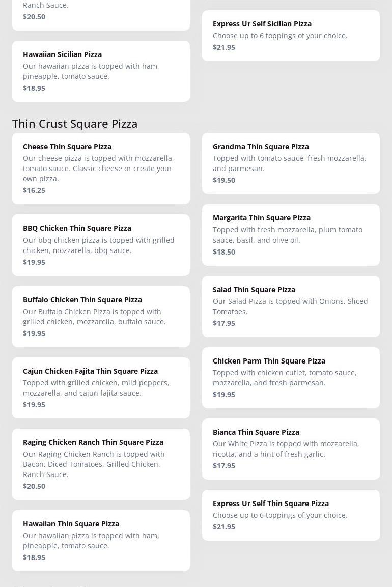Open the Express Ur Self Sicilian Pizza item
The image size is (392, 587).
(x=290, y=35)
